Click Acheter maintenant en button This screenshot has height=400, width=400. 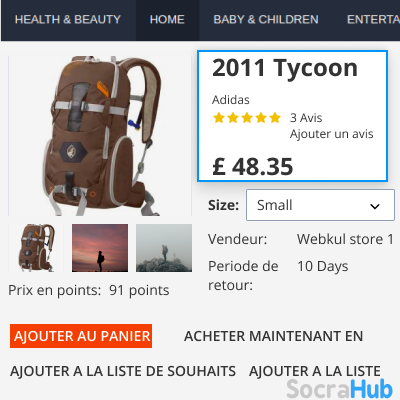(273, 336)
